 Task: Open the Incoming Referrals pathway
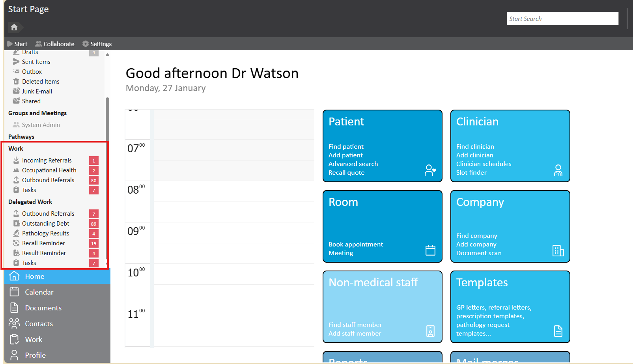tap(47, 161)
